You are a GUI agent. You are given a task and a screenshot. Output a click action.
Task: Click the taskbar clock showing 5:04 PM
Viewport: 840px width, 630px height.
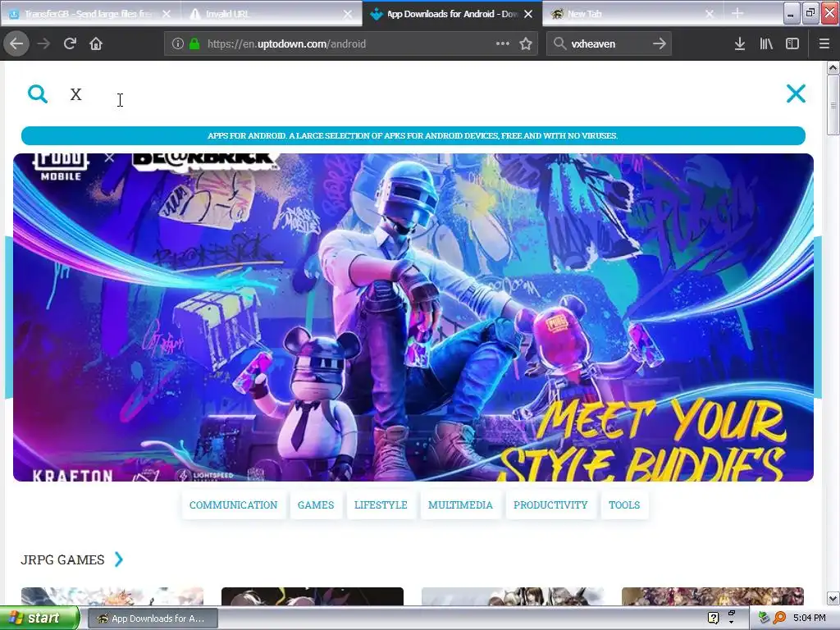(x=809, y=618)
